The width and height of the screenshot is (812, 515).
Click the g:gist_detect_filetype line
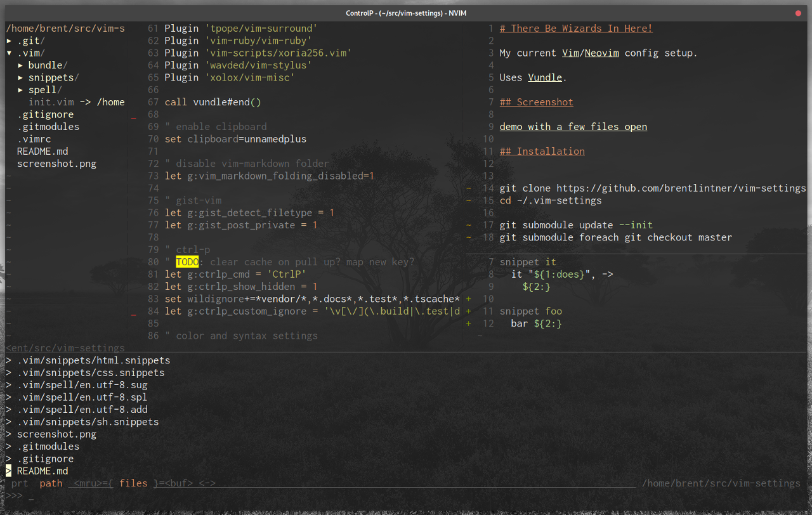pos(249,213)
